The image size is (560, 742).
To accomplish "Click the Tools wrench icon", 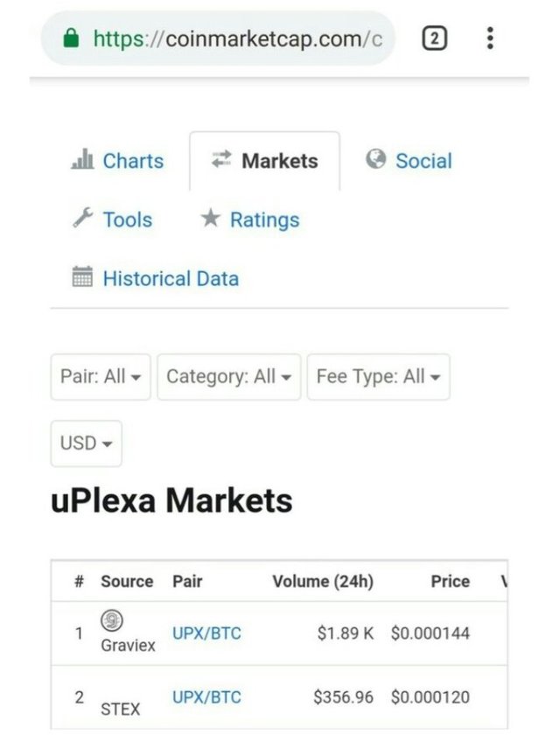I will pyautogui.click(x=83, y=219).
